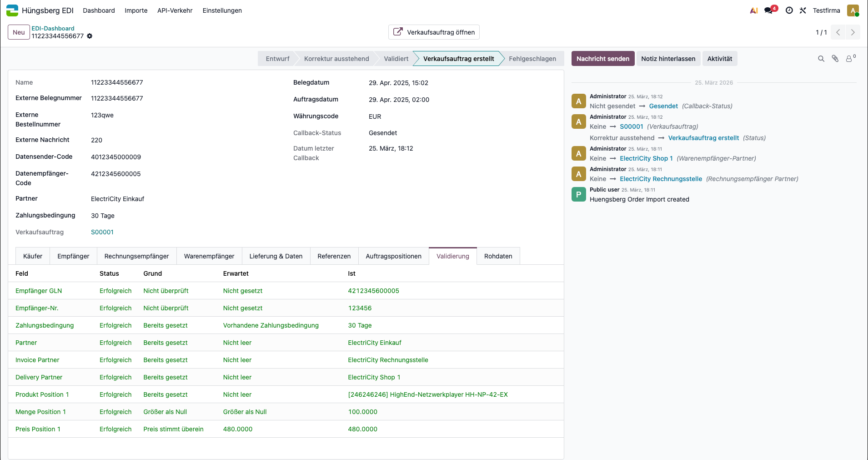Set status to Korrektur ausstehend

pos(336,59)
